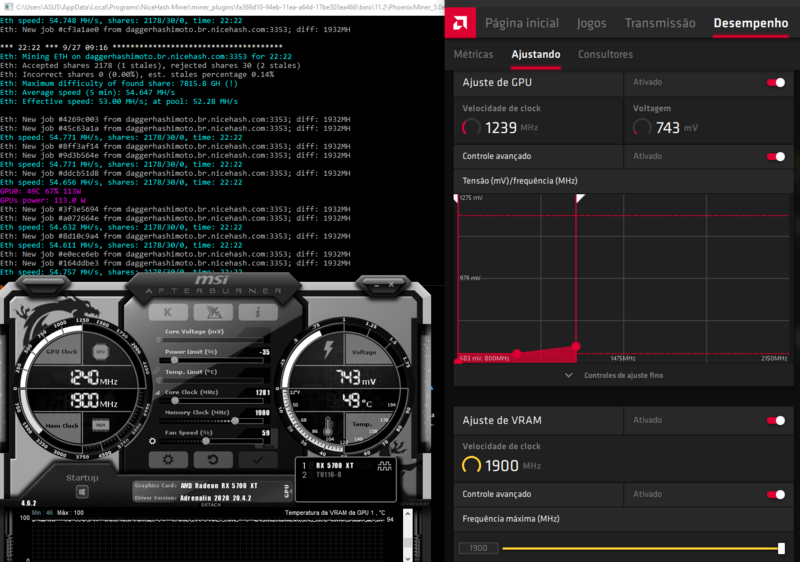Click the rightmost point on the voltage/frequency curve
Screen dimensions: 800x562
[x=576, y=346]
